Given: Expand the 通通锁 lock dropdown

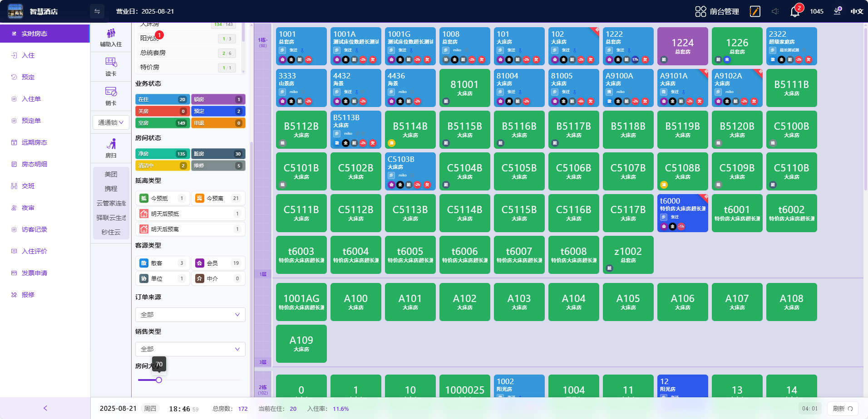Looking at the screenshot, I should click(x=111, y=122).
